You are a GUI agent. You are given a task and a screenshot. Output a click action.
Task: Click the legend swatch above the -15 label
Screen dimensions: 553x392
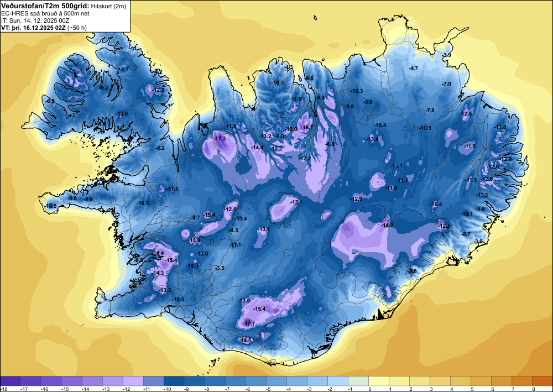(x=71, y=381)
